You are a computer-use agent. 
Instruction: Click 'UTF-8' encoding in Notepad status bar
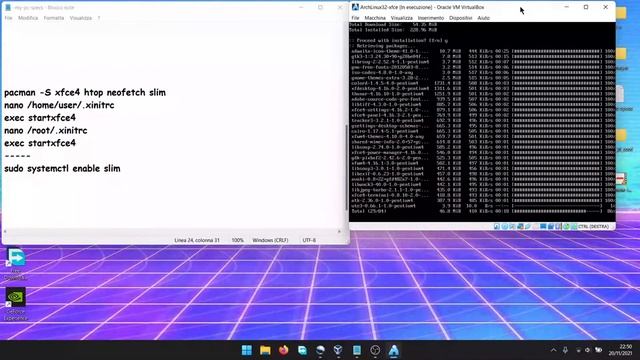click(x=309, y=240)
